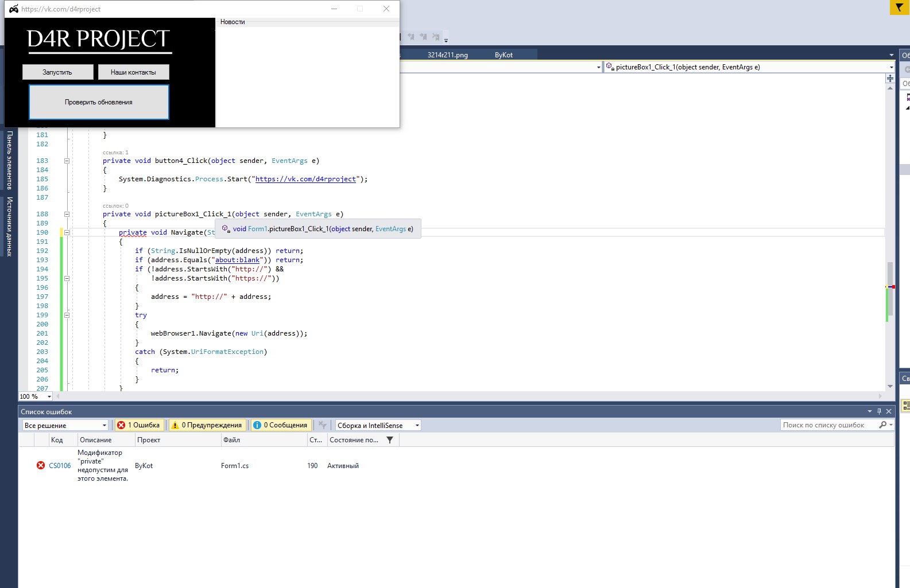Click the editor scroll down arrow
Screen dimensions: 910x588
coord(890,386)
